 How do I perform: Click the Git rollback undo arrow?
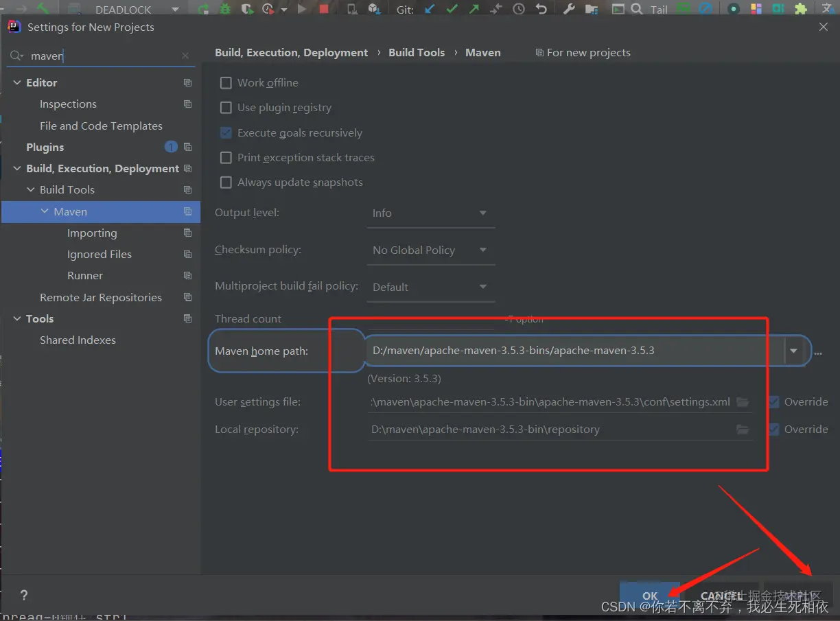(x=541, y=9)
